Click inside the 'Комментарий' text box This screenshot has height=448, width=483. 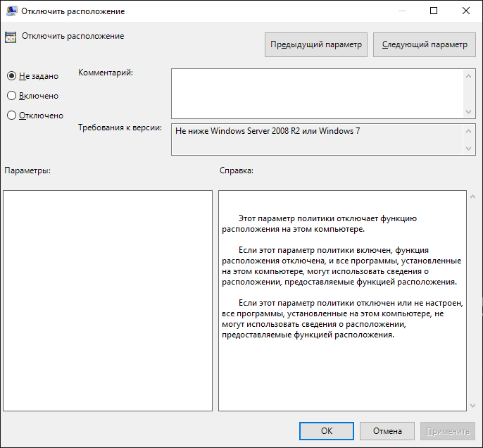point(318,94)
